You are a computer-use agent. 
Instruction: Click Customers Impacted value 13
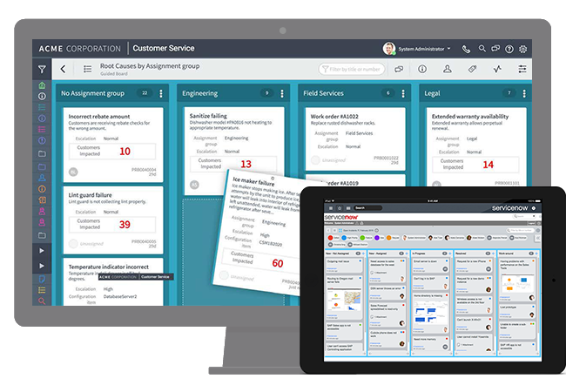tap(246, 165)
